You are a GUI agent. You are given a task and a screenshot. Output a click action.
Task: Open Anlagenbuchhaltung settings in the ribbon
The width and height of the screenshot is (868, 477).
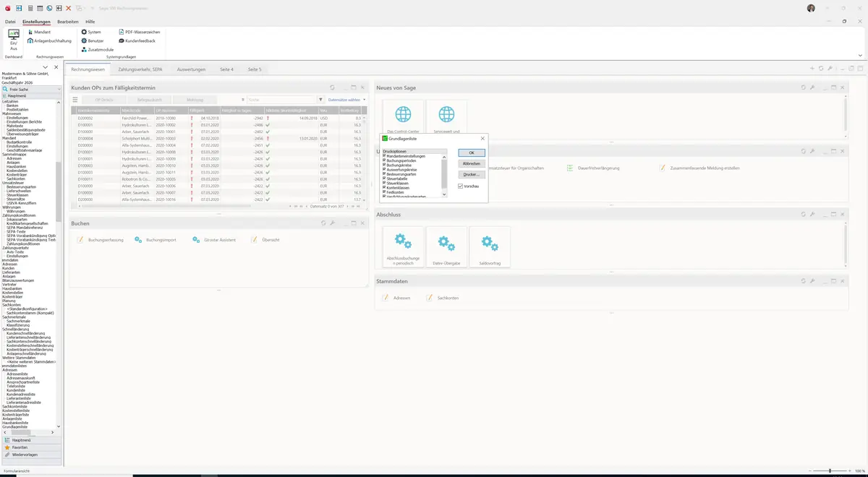coord(49,41)
